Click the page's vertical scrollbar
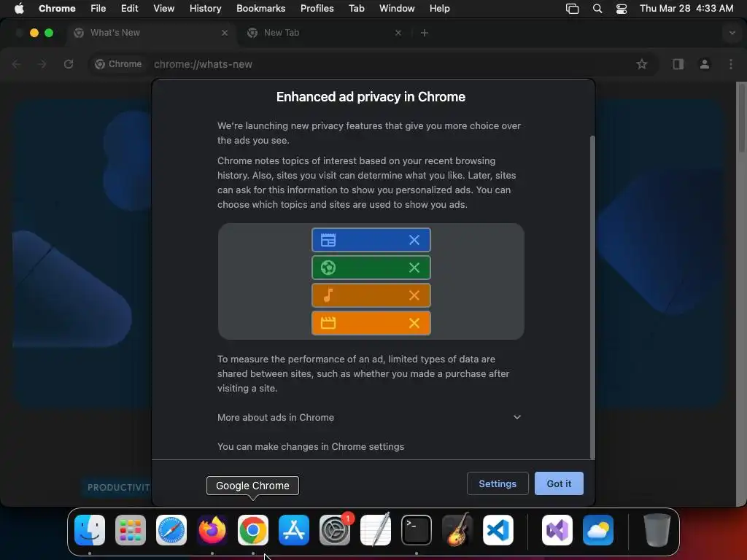The width and height of the screenshot is (747, 560). pyautogui.click(x=742, y=117)
